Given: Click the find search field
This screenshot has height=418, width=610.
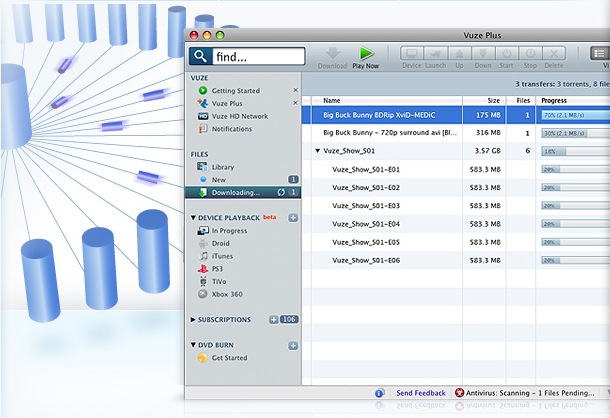Looking at the screenshot, I should coord(256,57).
